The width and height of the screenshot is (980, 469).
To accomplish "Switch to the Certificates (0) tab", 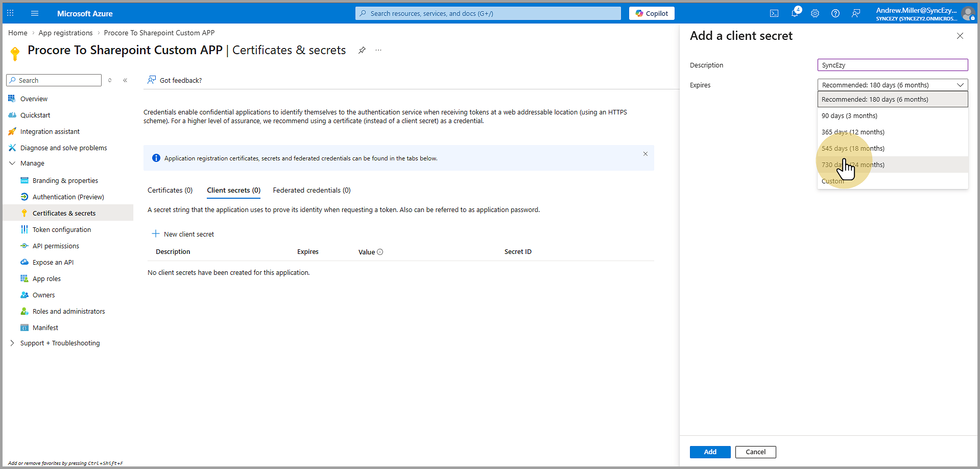I will point(170,190).
